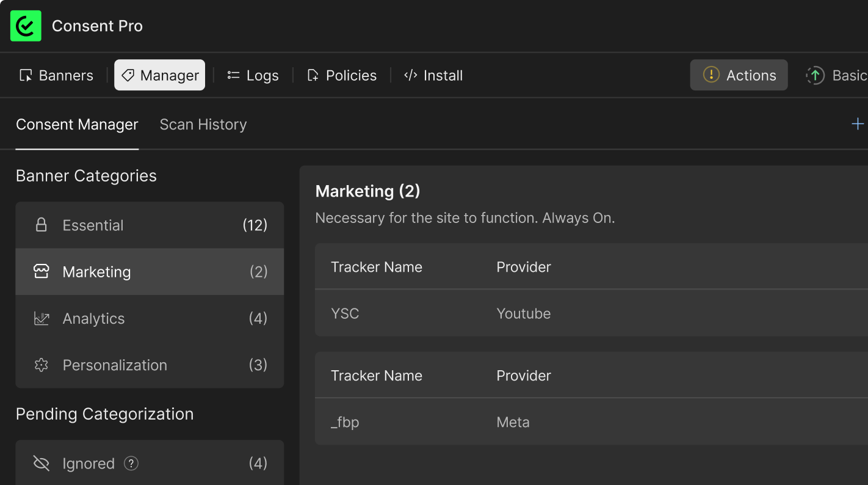This screenshot has height=485, width=868.
Task: Click the Personalization gear-flower icon
Action: (x=42, y=365)
